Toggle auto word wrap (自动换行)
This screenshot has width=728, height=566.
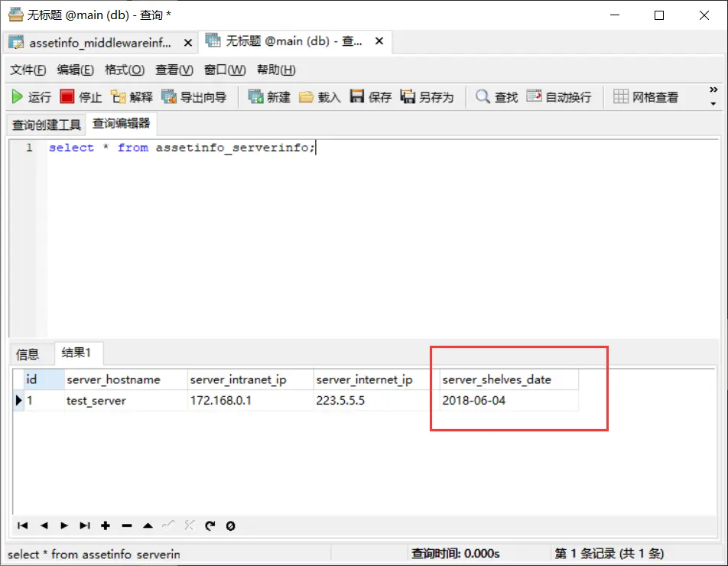[559, 97]
